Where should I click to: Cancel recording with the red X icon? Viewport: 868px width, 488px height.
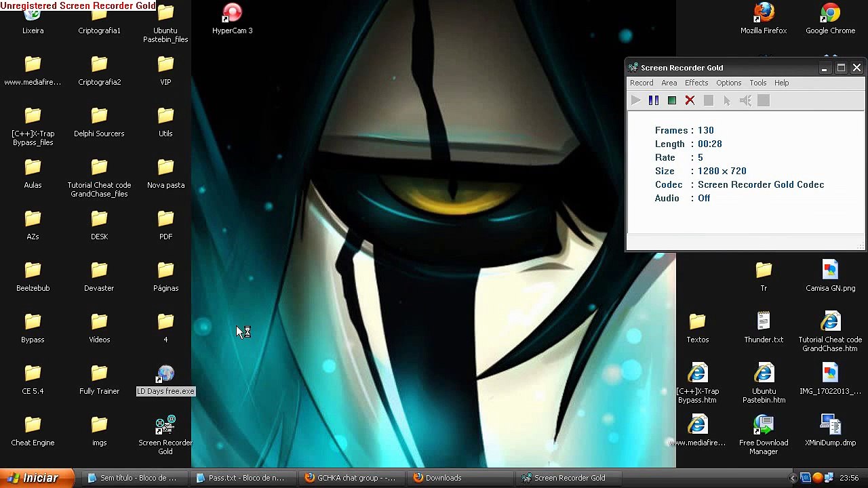point(690,100)
